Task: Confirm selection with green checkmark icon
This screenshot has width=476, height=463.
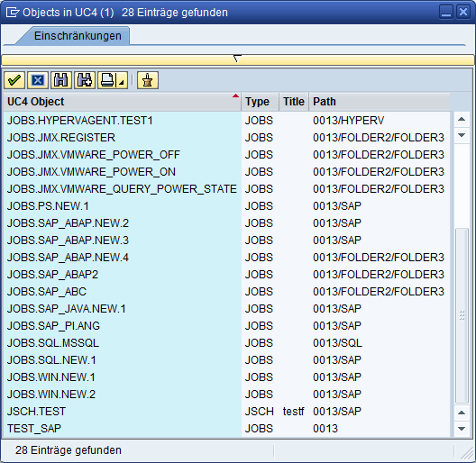Action: tap(14, 80)
